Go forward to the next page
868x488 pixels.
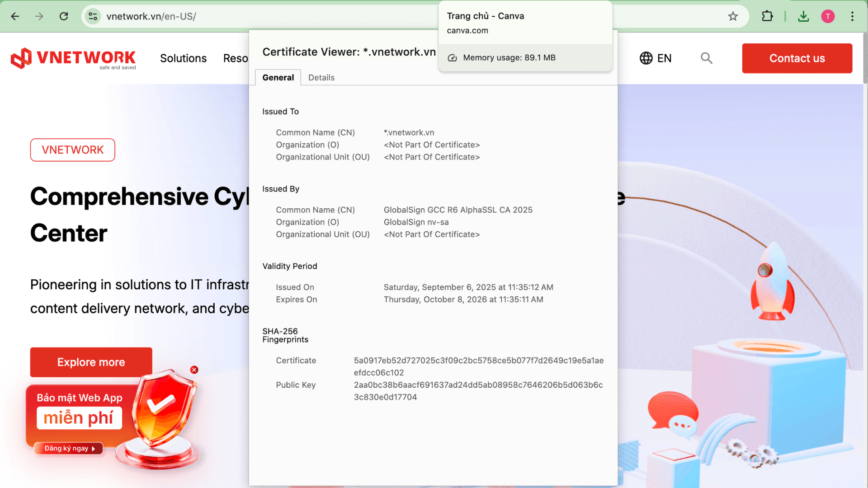[39, 16]
